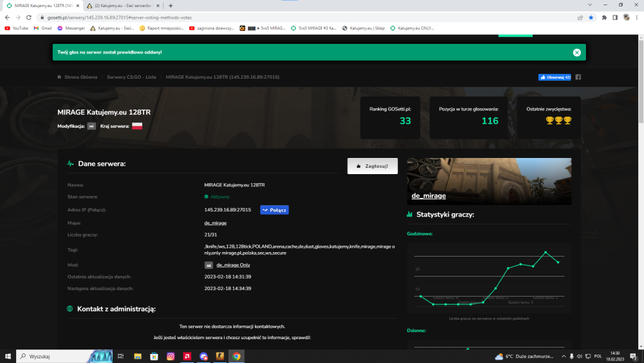This screenshot has height=363, width=644.
Task: Go forward in browser history
Action: [x=17, y=17]
